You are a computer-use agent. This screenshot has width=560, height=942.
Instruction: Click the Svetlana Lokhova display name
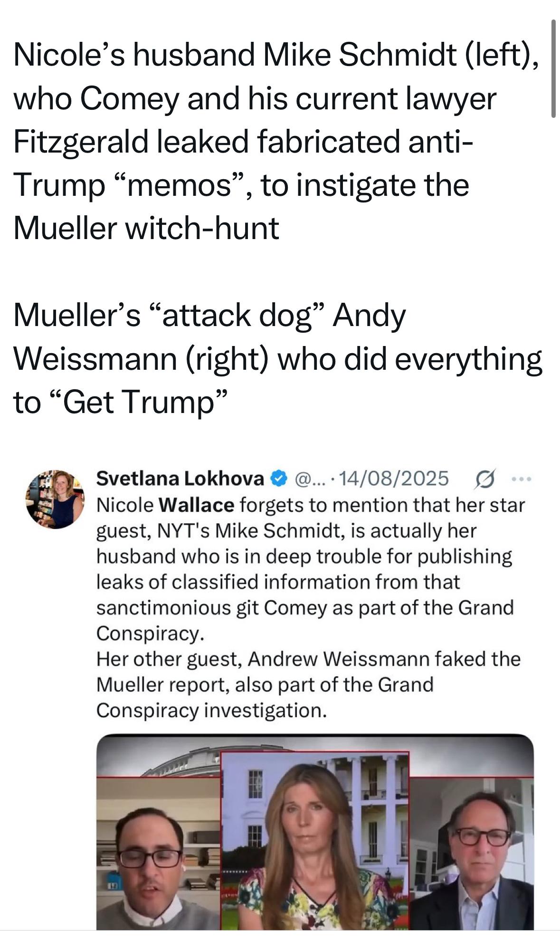coord(180,478)
